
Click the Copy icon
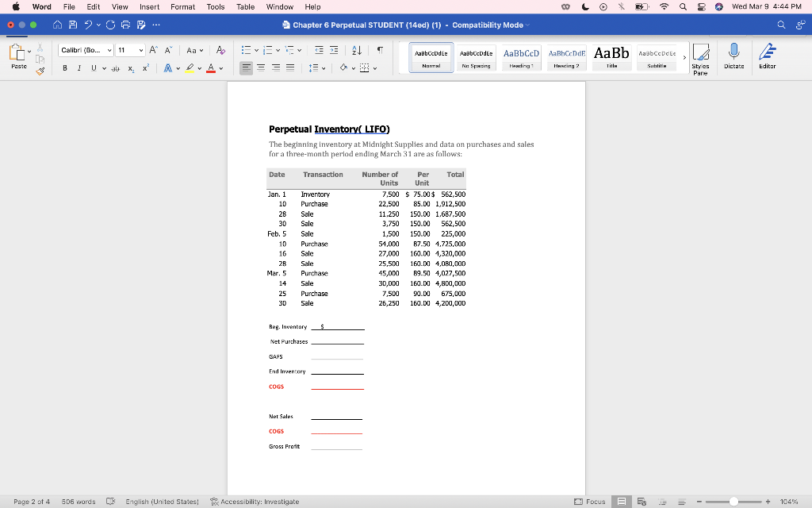(x=40, y=59)
